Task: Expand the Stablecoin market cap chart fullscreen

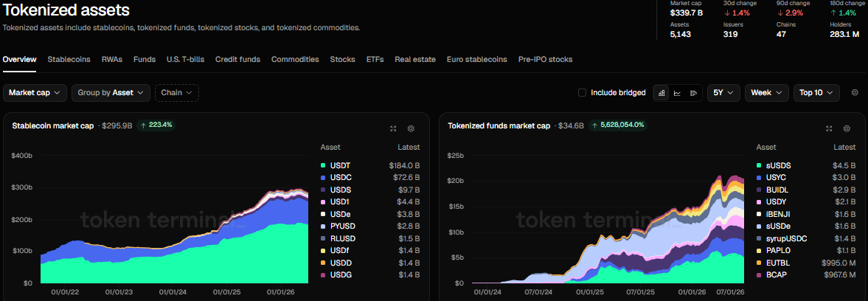Action: point(393,128)
